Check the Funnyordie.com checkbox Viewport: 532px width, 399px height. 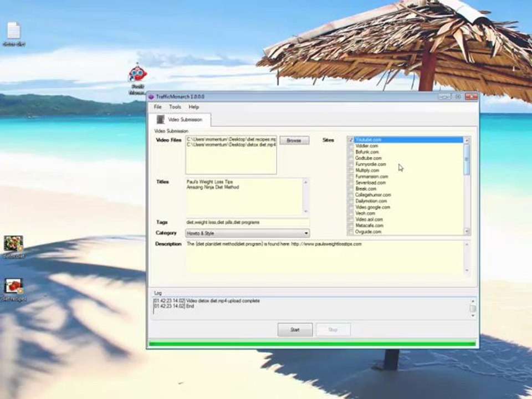coord(350,164)
